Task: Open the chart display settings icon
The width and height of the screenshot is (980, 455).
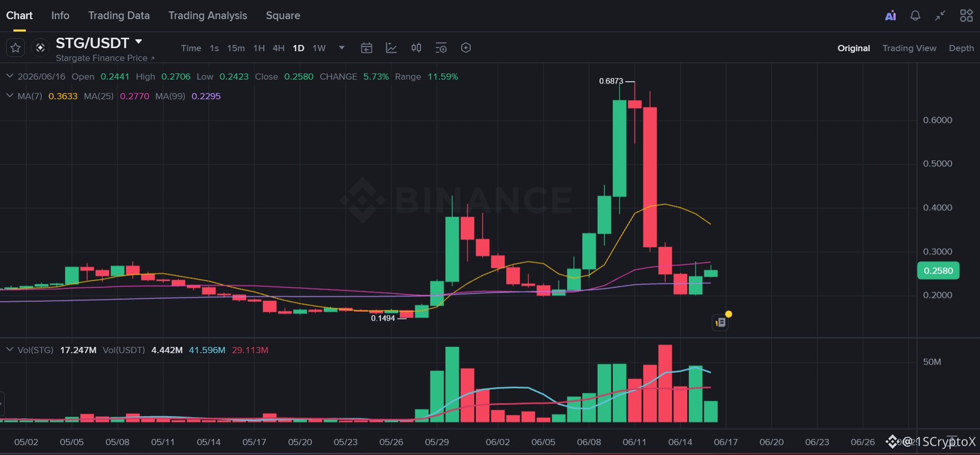Action: (441, 48)
